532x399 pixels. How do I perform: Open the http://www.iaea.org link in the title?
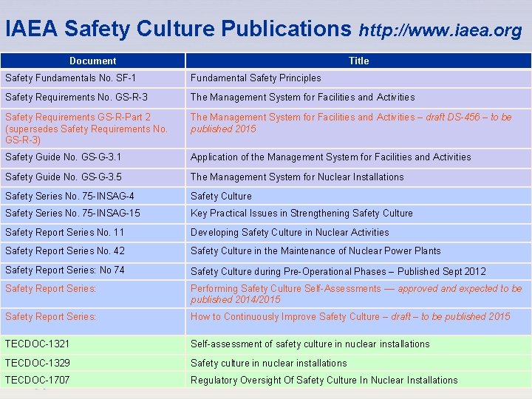pyautogui.click(x=440, y=30)
